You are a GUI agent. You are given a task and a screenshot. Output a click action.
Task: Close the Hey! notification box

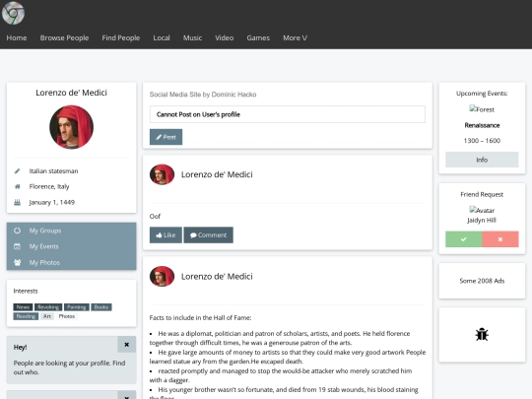point(126,345)
